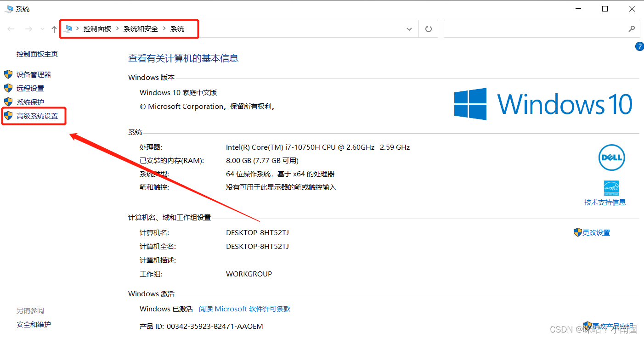Click the computer icon in the address bar
The image size is (644, 338).
pos(69,28)
